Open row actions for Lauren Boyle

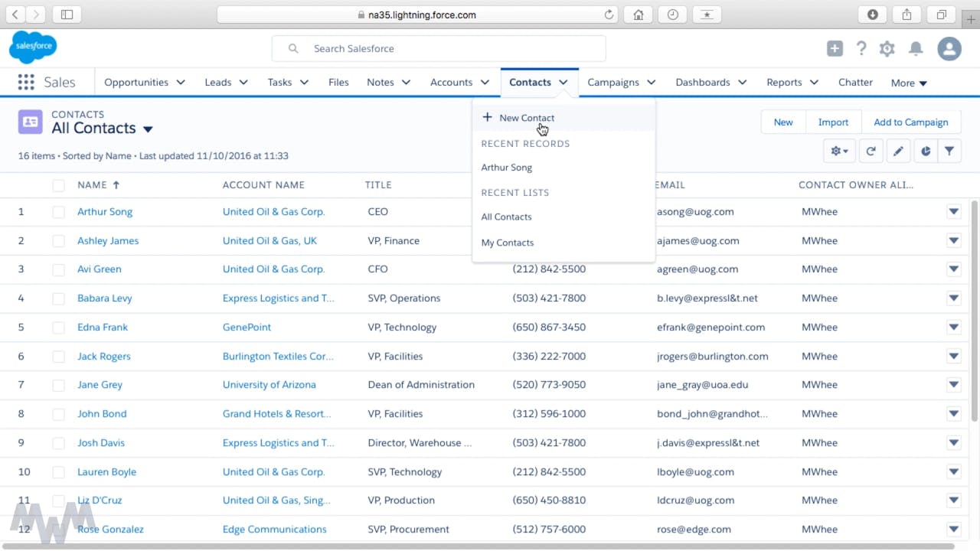[x=954, y=472]
